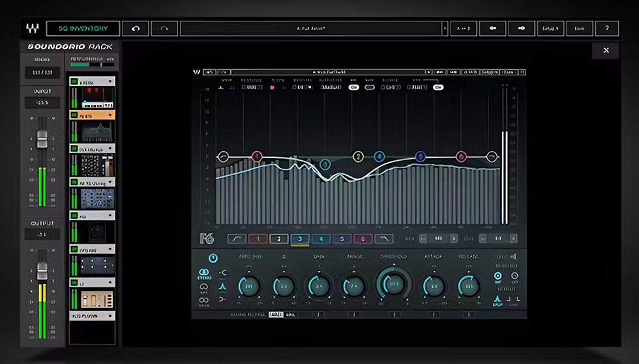Open the seventh rack plugin thumbnail with beige panel

click(97, 300)
